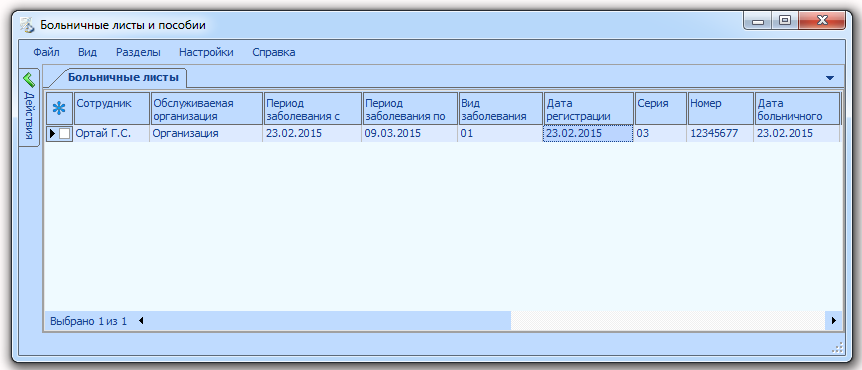Sort by the Серия column header
Image resolution: width=862 pixels, height=370 pixels.
pyautogui.click(x=661, y=108)
